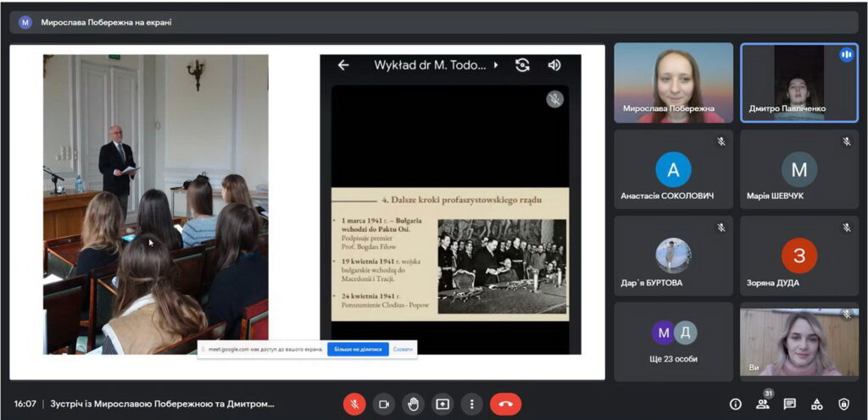Click the back arrow in shared phone screen
Viewport: 868px width, 420px height.
[343, 65]
